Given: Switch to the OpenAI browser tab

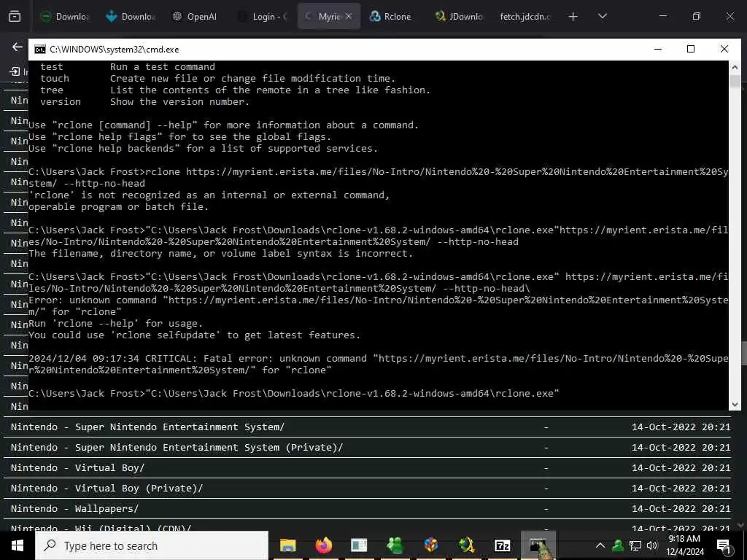Looking at the screenshot, I should coord(195,17).
